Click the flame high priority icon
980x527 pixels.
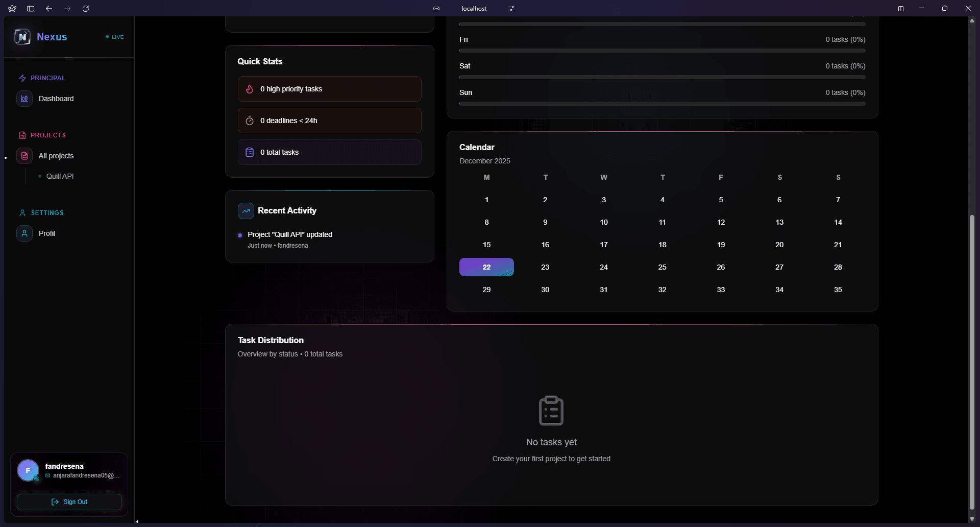250,89
